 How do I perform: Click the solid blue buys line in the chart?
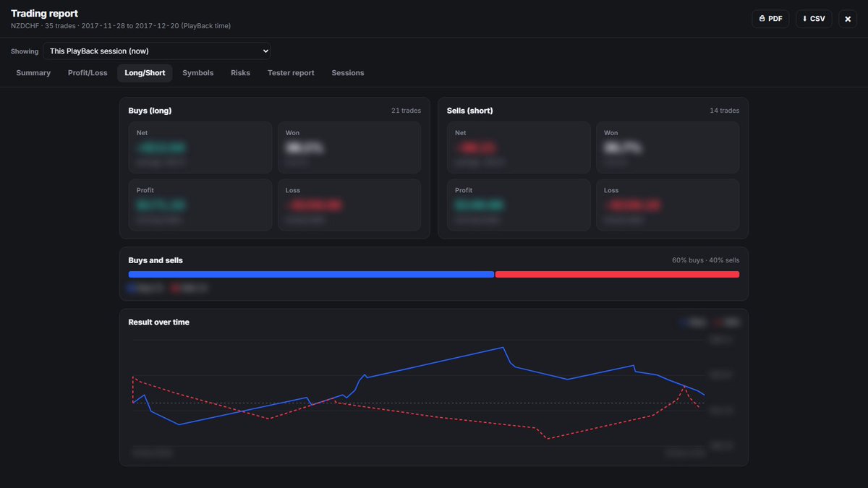pos(434,361)
